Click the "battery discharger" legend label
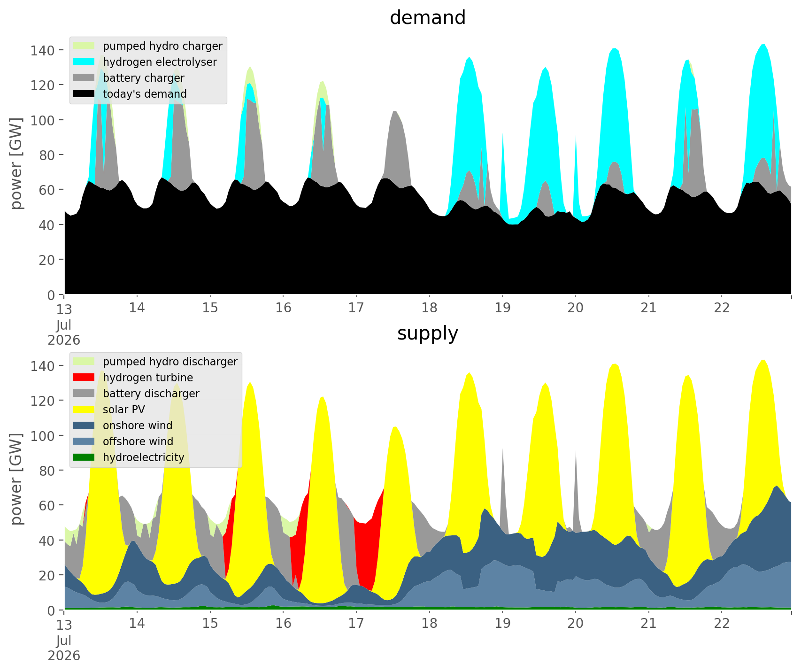801x672 pixels. pyautogui.click(x=151, y=394)
